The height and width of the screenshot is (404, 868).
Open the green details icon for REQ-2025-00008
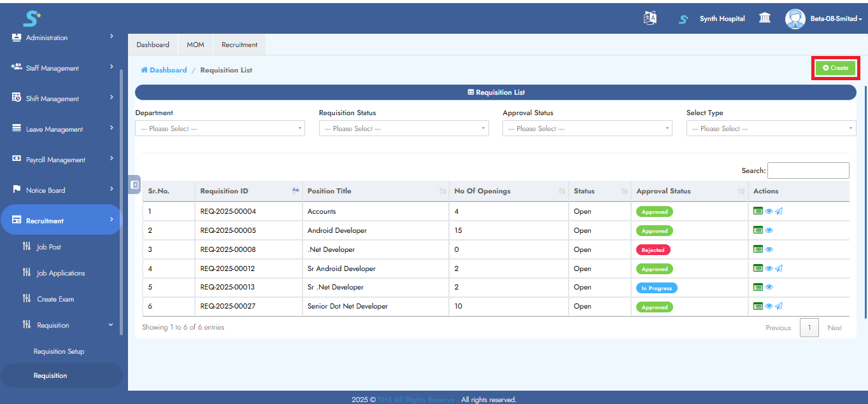[757, 249]
